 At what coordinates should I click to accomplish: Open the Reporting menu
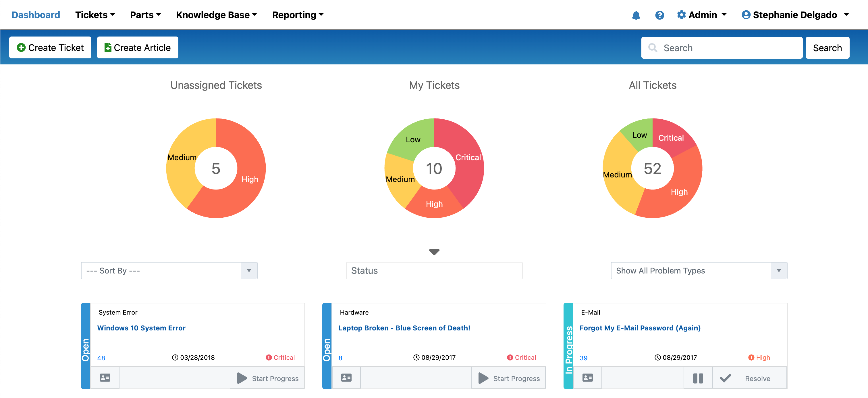(298, 15)
